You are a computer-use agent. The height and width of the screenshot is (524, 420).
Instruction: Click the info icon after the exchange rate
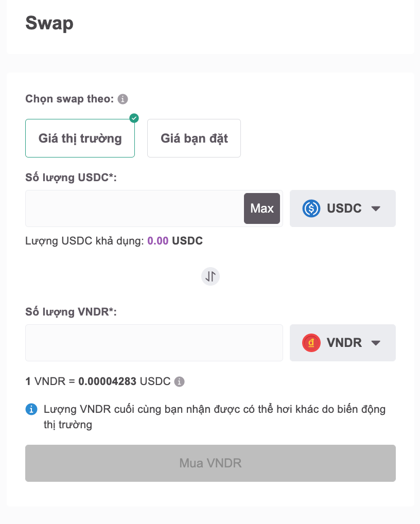[x=179, y=381]
